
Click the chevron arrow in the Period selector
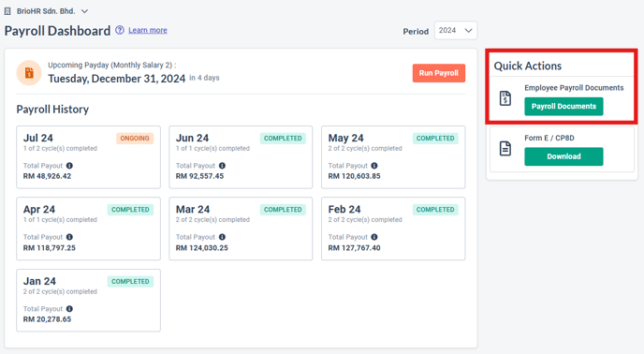pos(468,30)
